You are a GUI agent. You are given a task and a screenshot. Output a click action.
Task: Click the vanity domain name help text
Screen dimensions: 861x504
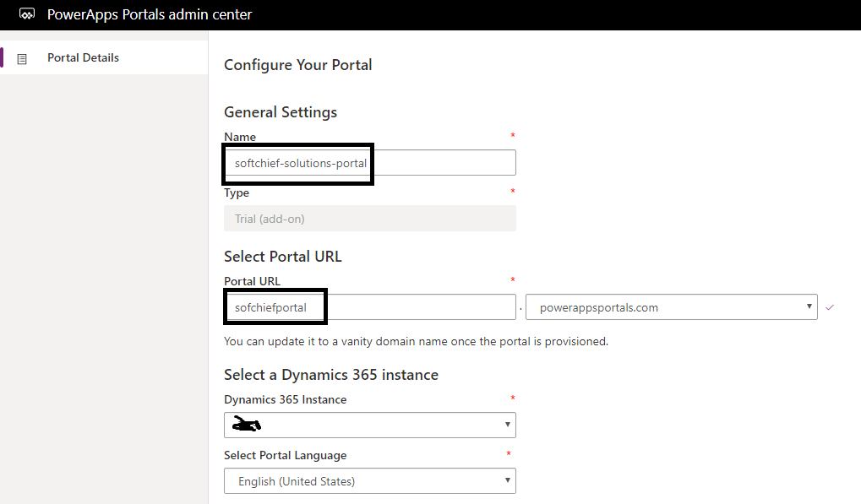click(x=416, y=342)
